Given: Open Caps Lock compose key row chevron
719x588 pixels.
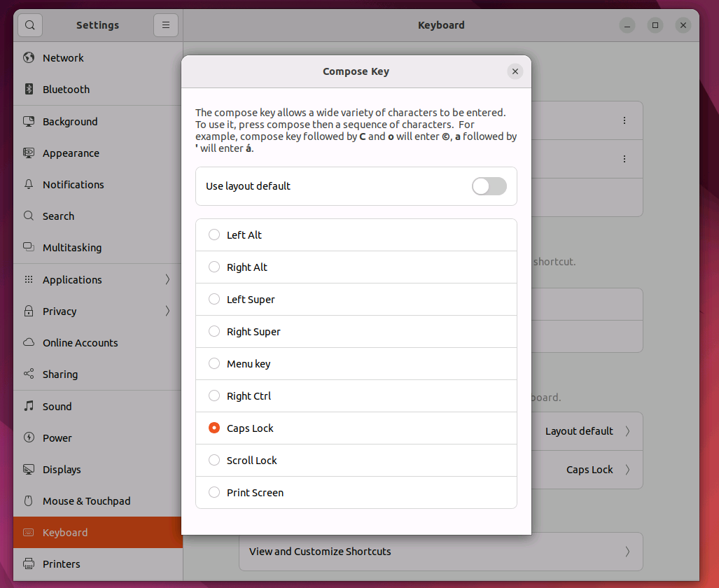Looking at the screenshot, I should (x=627, y=470).
